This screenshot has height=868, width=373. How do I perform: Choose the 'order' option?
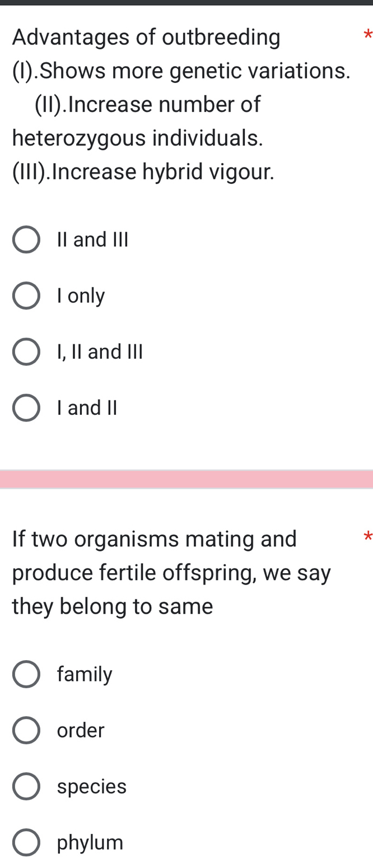26,730
